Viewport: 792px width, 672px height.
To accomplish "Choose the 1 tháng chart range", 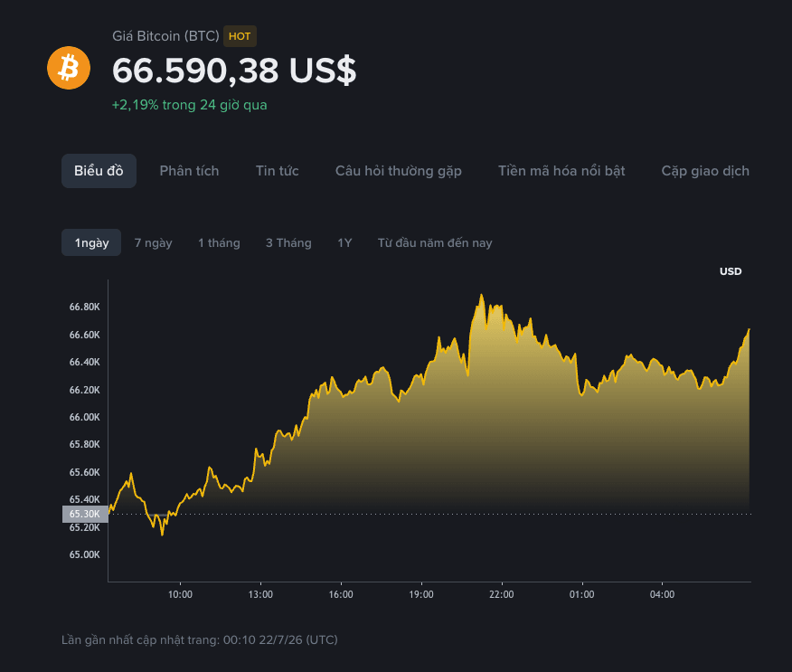I will [x=219, y=243].
